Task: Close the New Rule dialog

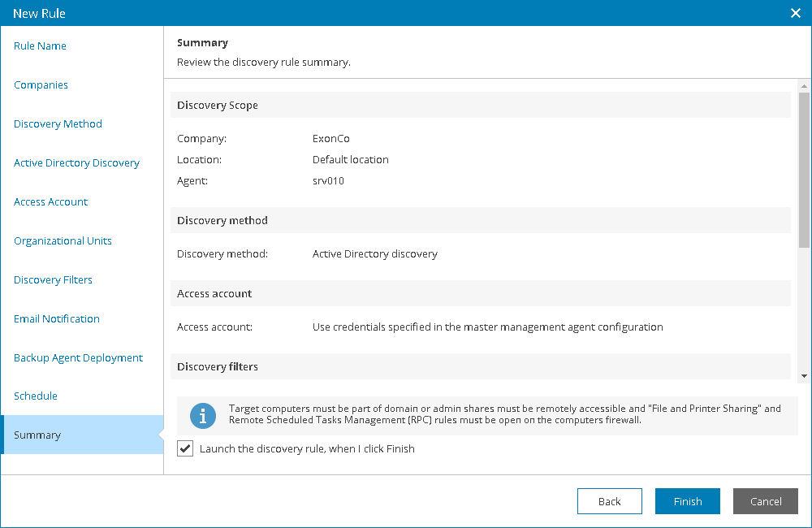Action: (x=796, y=13)
